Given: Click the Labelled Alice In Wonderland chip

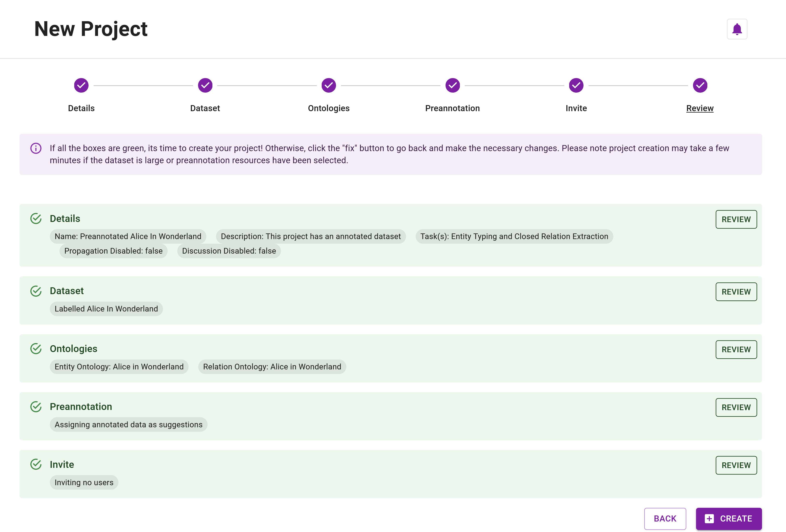Looking at the screenshot, I should 106,308.
